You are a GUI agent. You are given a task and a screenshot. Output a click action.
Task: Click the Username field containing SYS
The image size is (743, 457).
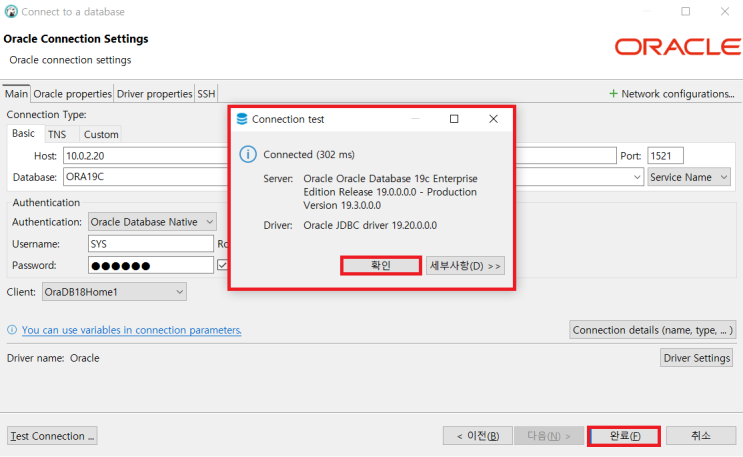[x=151, y=244]
